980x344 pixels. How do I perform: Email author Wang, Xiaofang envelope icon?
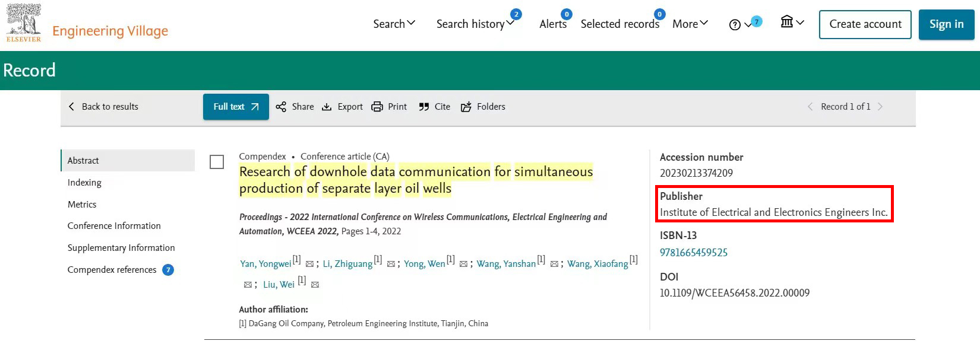tap(248, 285)
